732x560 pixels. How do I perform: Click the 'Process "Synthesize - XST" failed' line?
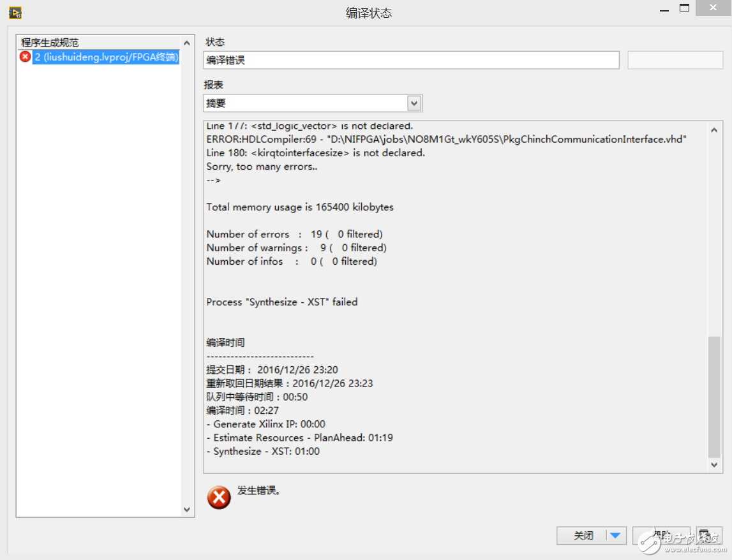tap(282, 302)
